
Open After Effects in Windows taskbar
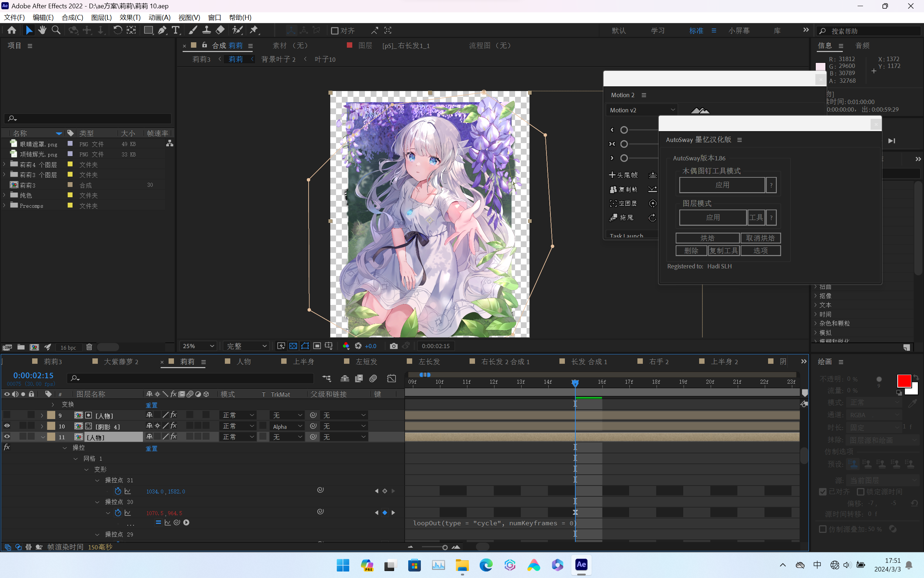pyautogui.click(x=581, y=565)
